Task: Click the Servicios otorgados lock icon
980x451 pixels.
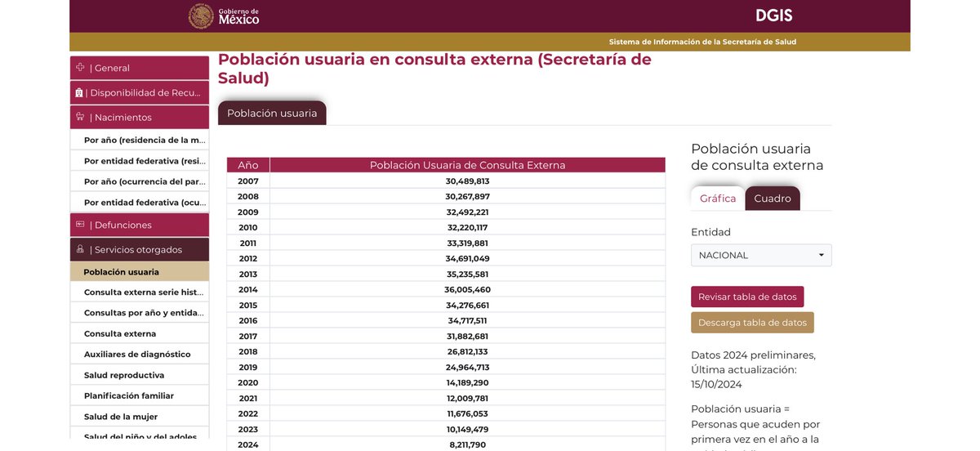Action: (x=80, y=249)
